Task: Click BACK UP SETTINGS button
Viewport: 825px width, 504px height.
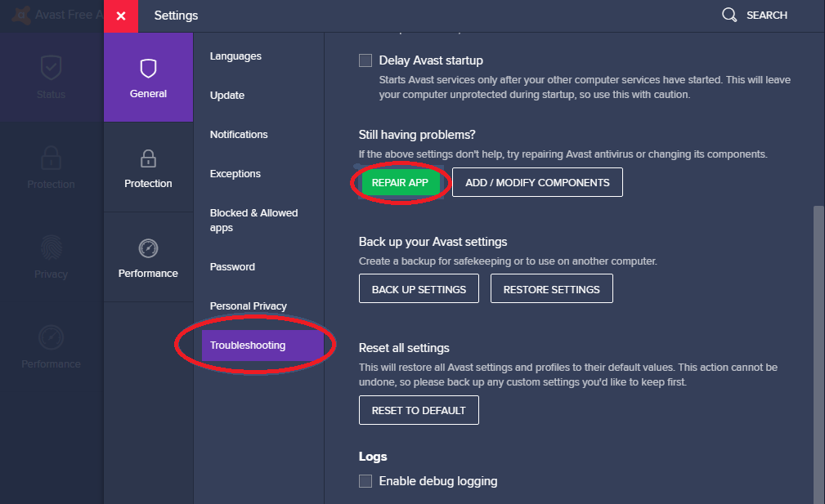Action: pyautogui.click(x=419, y=288)
